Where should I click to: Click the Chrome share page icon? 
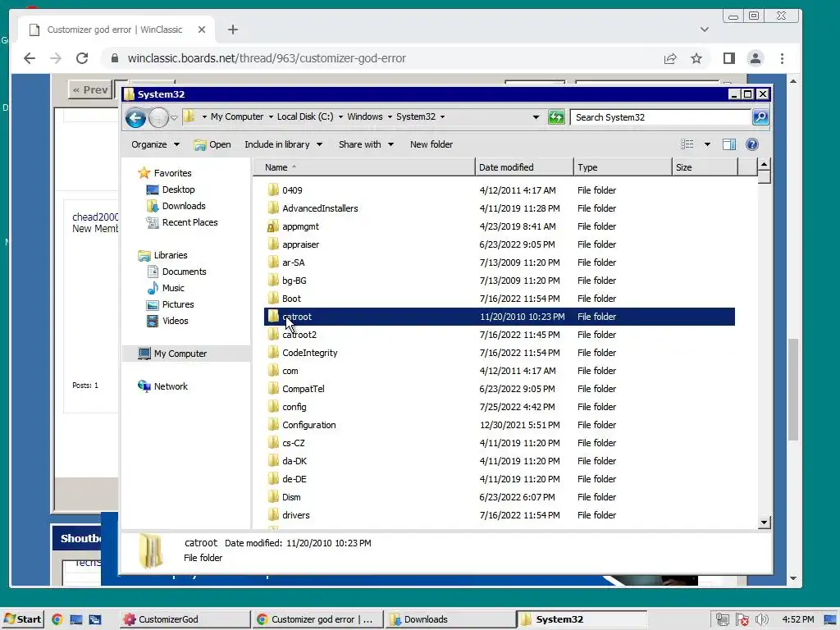pos(670,58)
